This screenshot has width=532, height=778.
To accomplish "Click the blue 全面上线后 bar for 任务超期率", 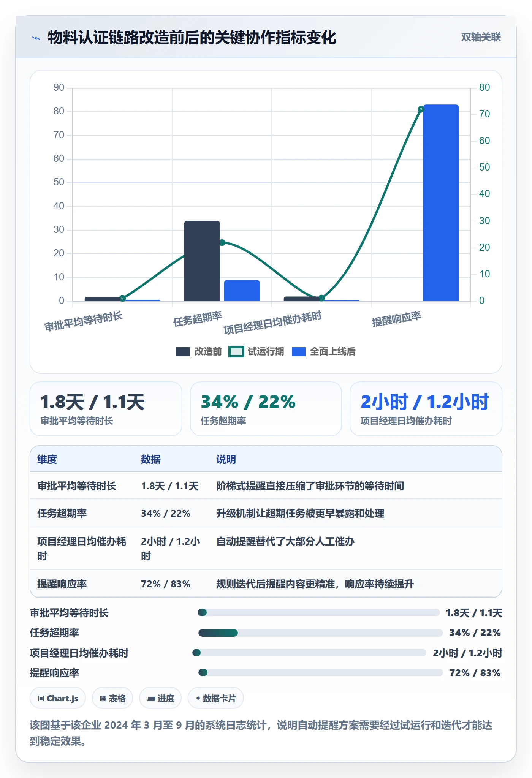I will click(x=242, y=291).
